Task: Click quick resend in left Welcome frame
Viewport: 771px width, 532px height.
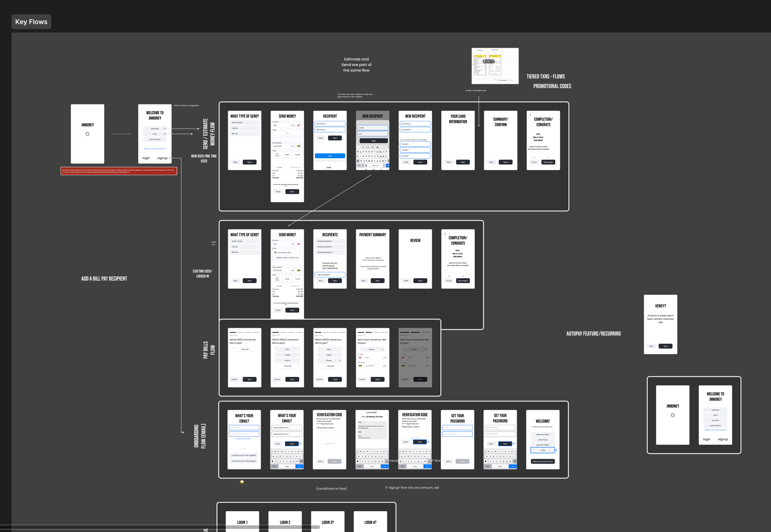Action: coord(155,139)
